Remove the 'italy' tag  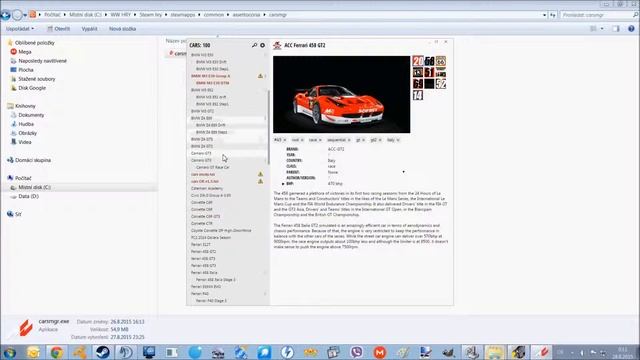coord(398,140)
